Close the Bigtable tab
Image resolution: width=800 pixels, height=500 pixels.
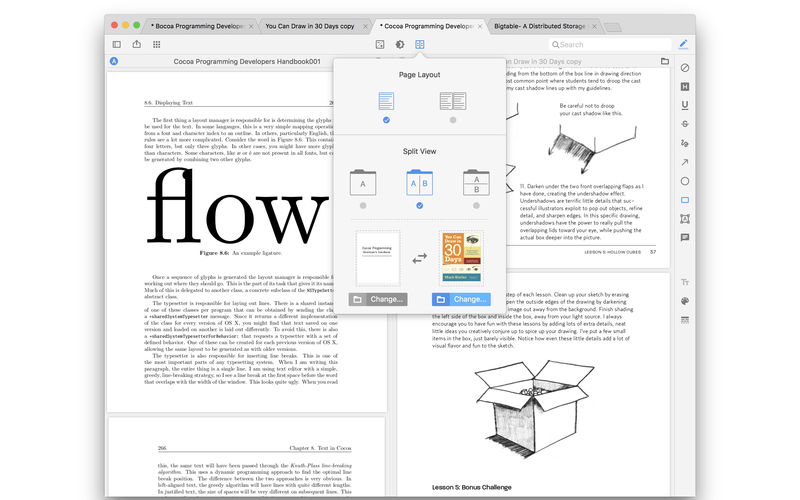click(594, 27)
